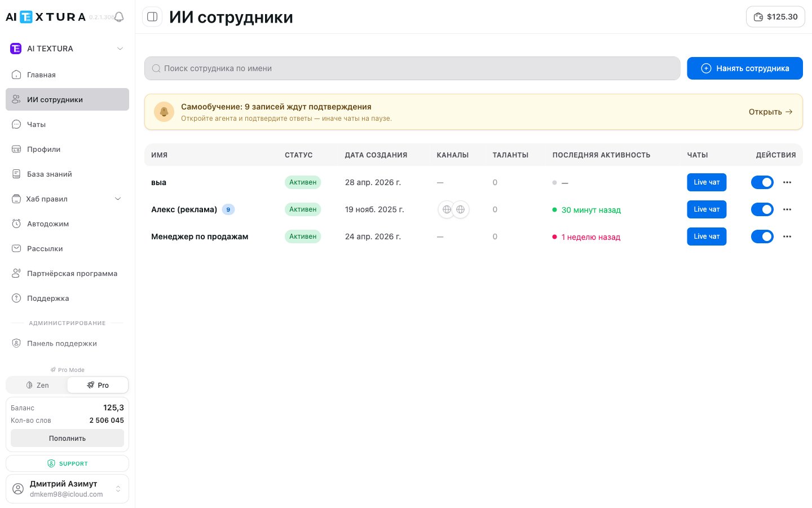Click the purple workspace icon beside AI TEXTURA

[x=16, y=49]
